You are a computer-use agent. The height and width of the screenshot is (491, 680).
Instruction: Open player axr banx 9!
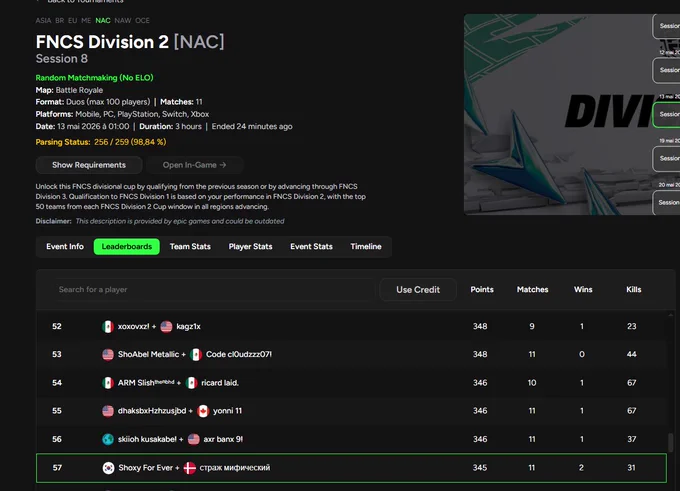point(223,439)
